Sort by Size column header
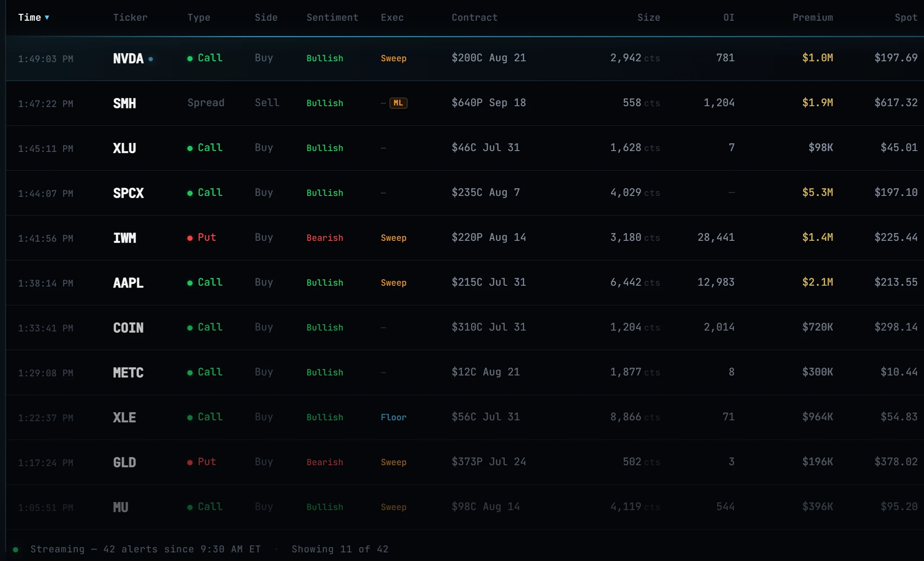The height and width of the screenshot is (561, 924). [x=649, y=18]
